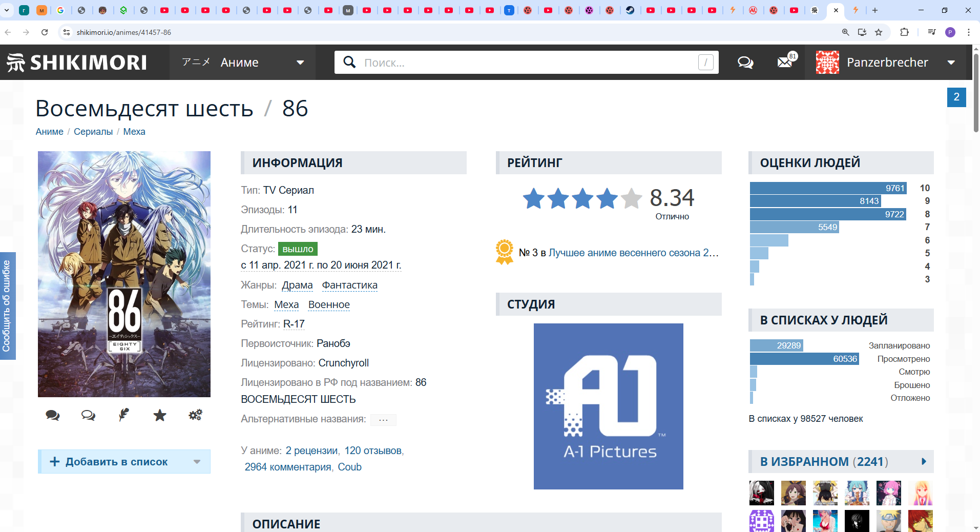Click the score 10 bar showing 9761

point(828,188)
